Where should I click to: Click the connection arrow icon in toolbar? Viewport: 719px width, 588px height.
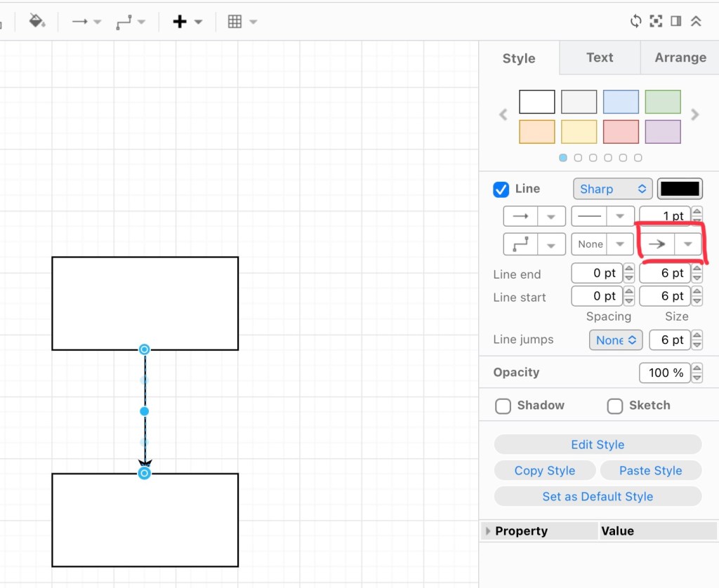80,22
